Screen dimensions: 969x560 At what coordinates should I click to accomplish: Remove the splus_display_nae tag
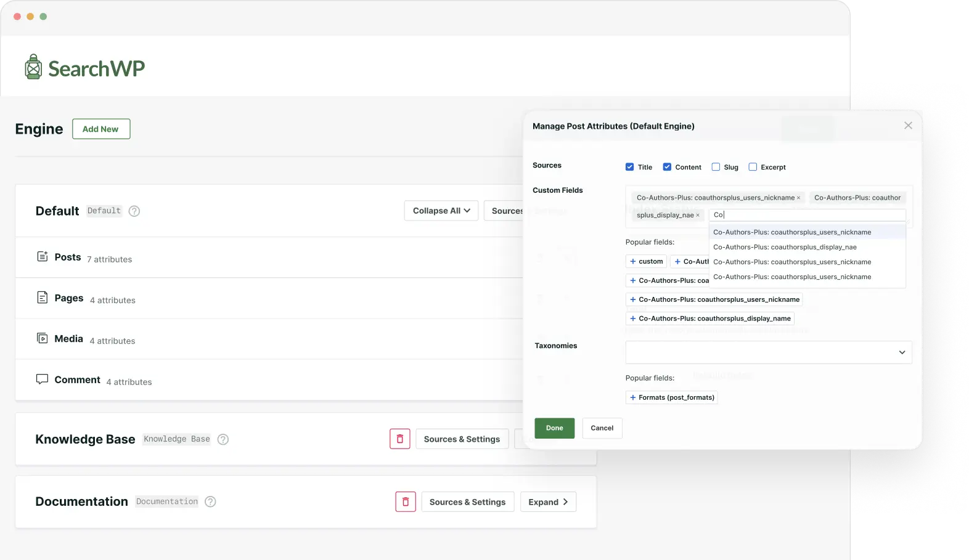click(x=698, y=215)
